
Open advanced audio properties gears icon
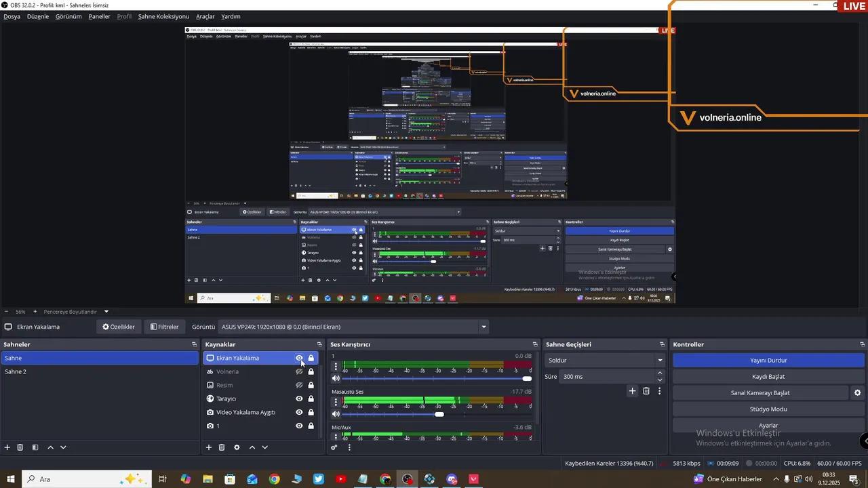pos(334,447)
